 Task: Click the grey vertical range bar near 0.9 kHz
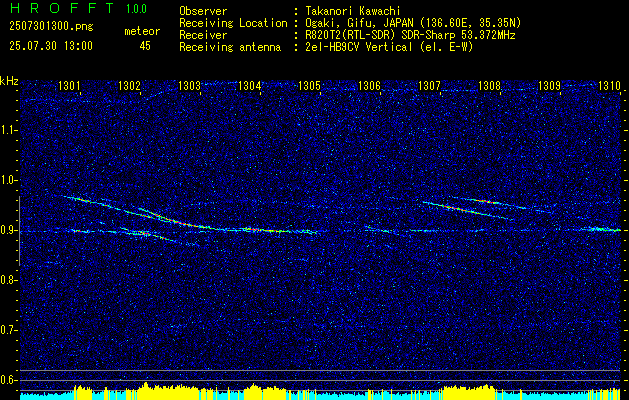[x=19, y=231]
